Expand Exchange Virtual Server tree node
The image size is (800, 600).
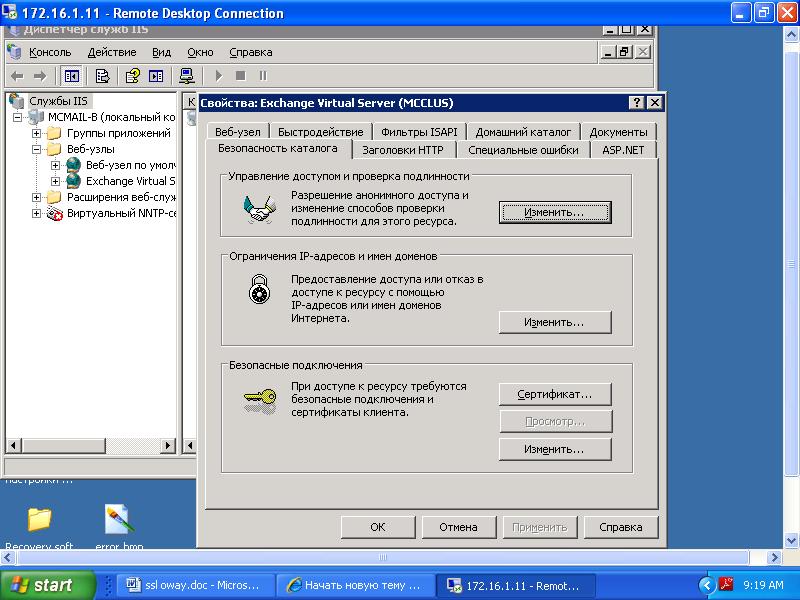[x=56, y=181]
